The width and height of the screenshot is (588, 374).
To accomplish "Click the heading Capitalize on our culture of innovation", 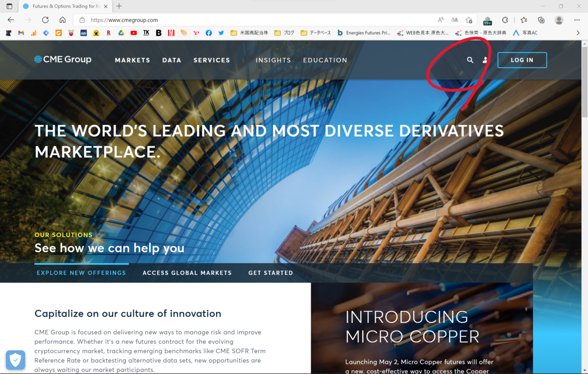I will (x=128, y=314).
